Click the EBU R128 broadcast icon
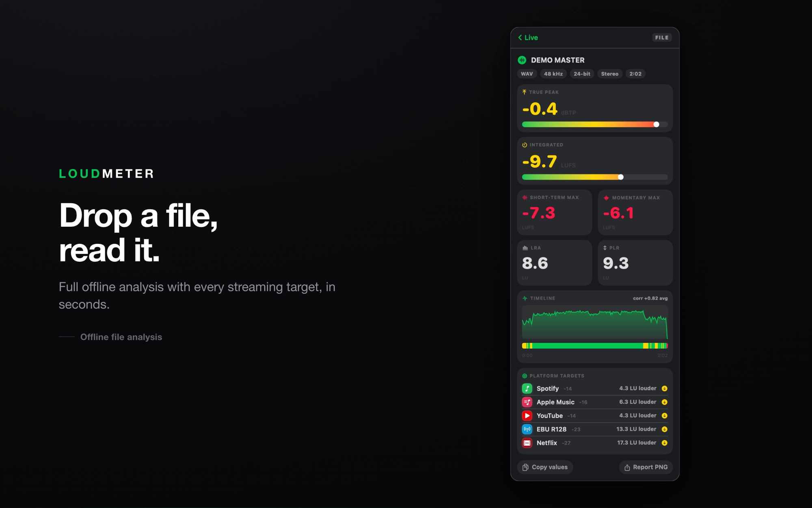The height and width of the screenshot is (508, 812). tap(527, 429)
